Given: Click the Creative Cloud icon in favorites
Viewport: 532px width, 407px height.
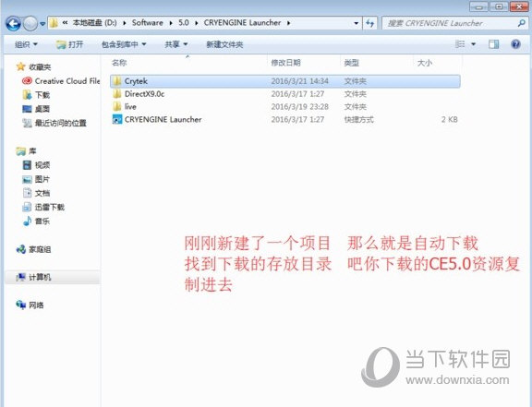Looking at the screenshot, I should 27,80.
